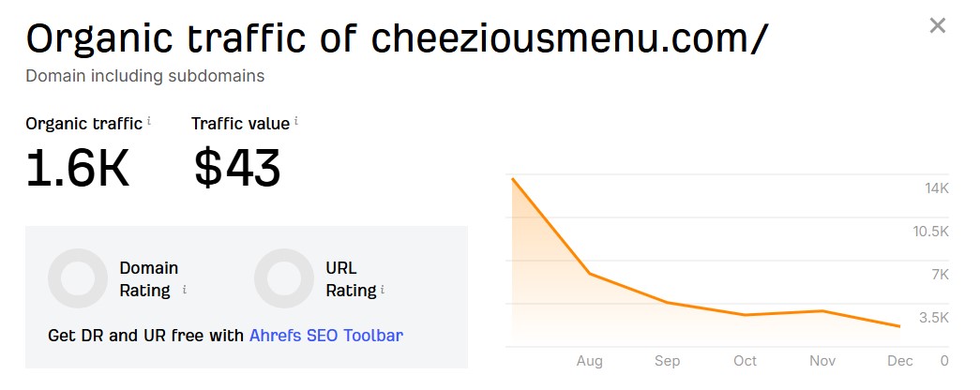The image size is (980, 390).
Task: Click info icon next to Domain Rating
Action: 184,291
